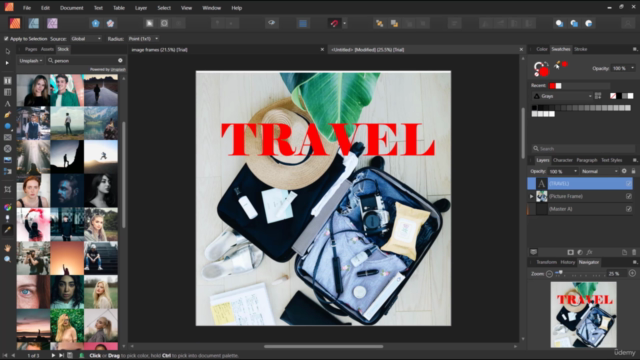Viewport: 640px width, 360px height.
Task: Select the Transparency tool
Action: 7,219
